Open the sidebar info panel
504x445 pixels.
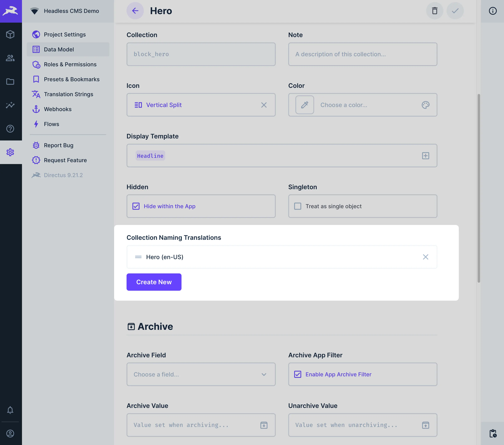(492, 11)
